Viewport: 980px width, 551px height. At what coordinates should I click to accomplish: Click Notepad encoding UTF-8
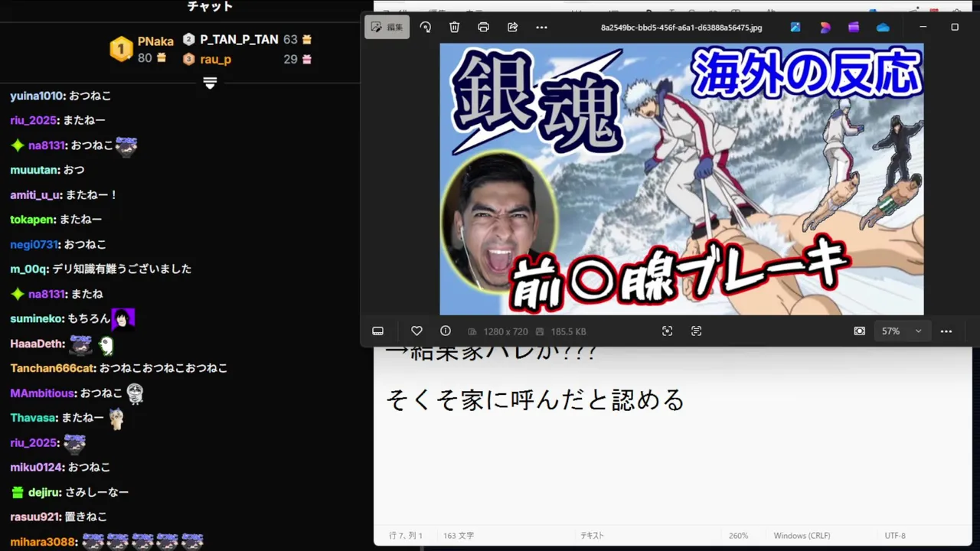click(x=895, y=536)
